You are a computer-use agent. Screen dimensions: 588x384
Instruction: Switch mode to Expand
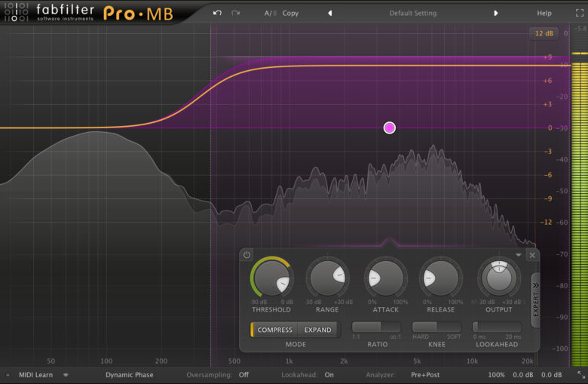click(x=317, y=330)
